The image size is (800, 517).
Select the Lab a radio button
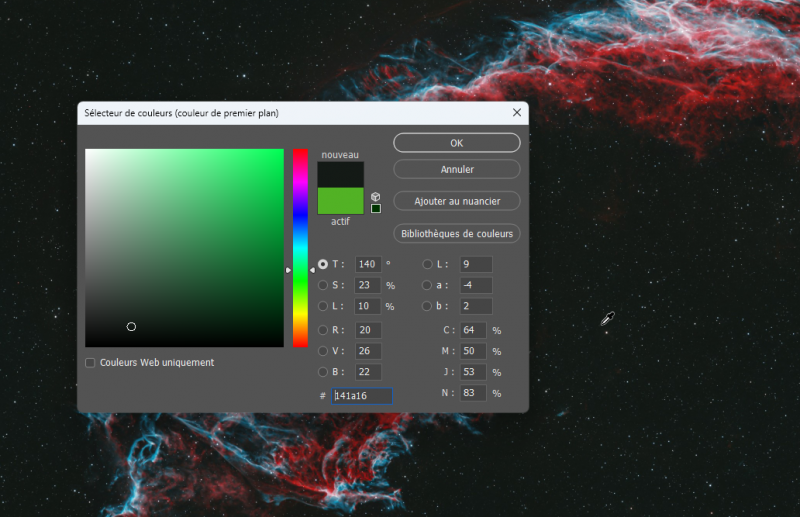click(427, 285)
